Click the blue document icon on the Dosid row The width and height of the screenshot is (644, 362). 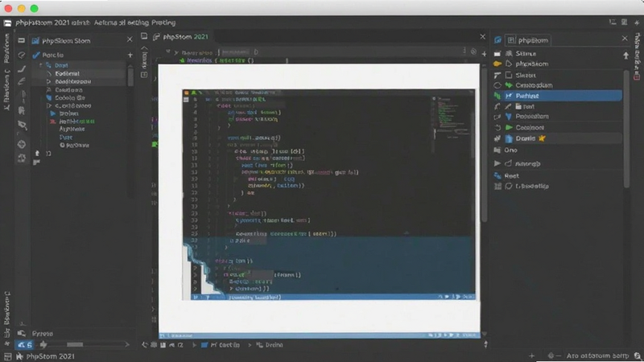[x=509, y=138]
